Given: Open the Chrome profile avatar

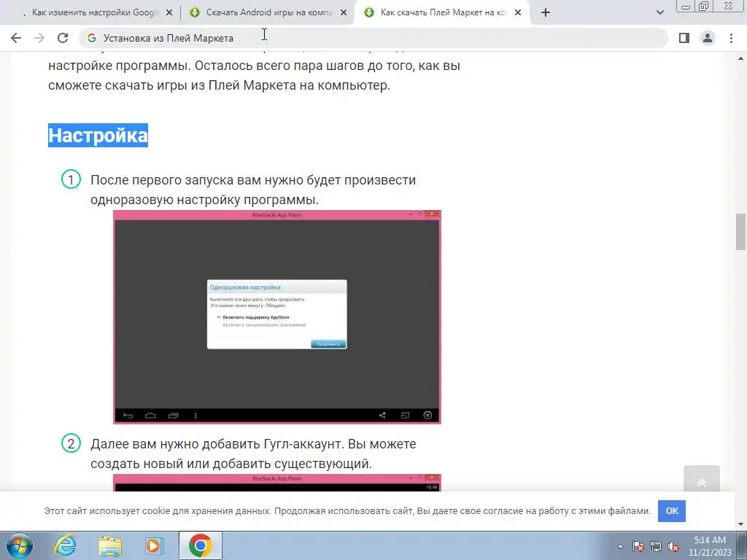Looking at the screenshot, I should point(708,38).
